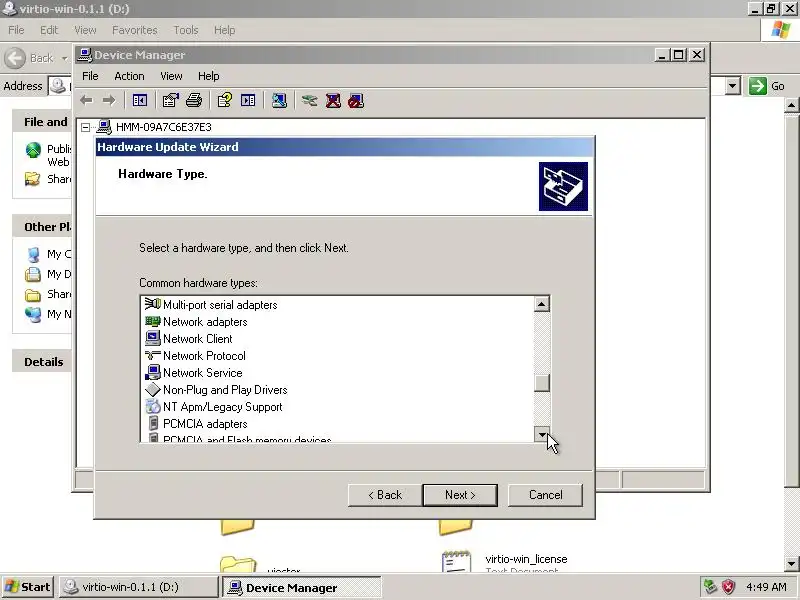Select HMM-09A7C6E37E3 computer in tree

pyautogui.click(x=163, y=127)
